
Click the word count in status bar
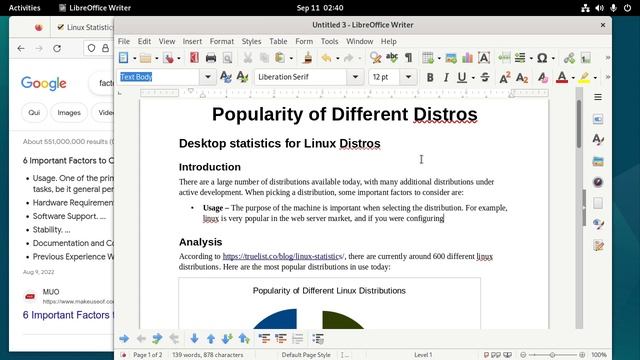point(207,355)
